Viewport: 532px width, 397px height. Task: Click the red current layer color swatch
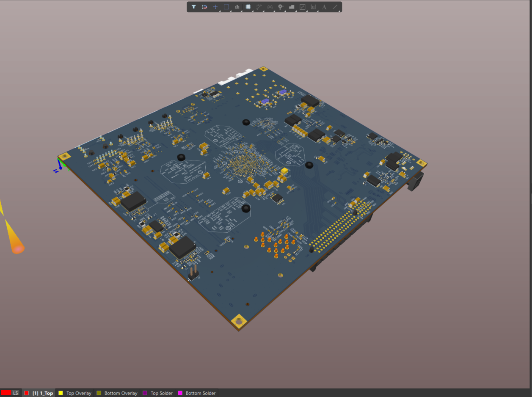6,393
